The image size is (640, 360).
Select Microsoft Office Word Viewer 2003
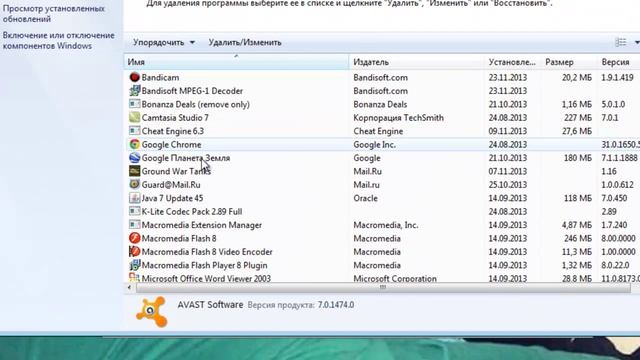[x=206, y=278]
